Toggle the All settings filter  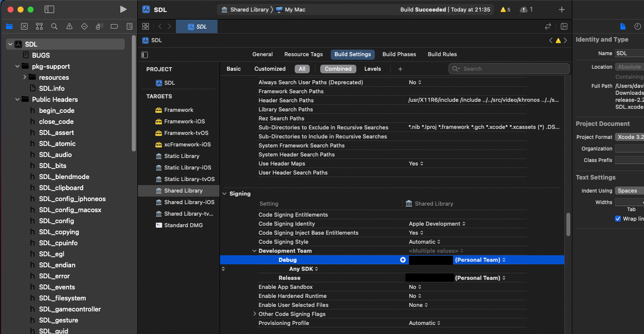click(302, 69)
